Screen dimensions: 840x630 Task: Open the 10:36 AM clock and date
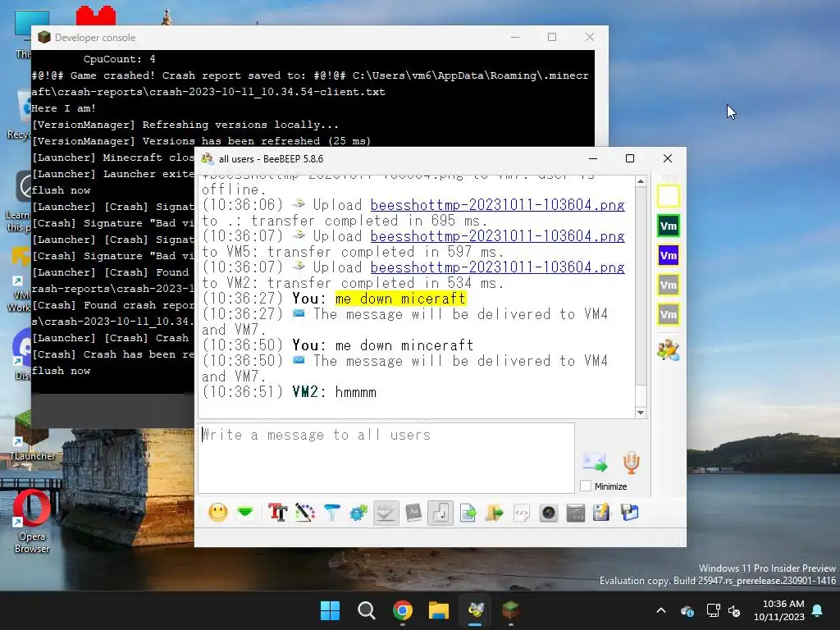tap(779, 610)
